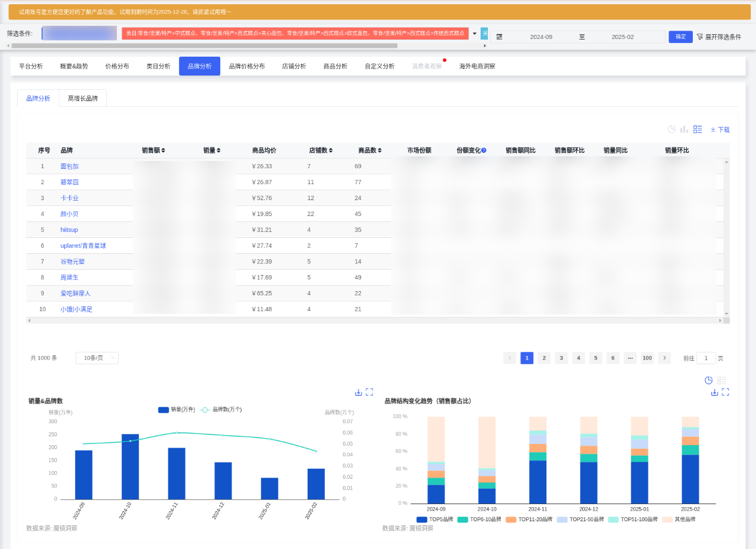Open the category filter dropdown arrow
Viewport: 756px width, 549px height.
click(x=474, y=34)
